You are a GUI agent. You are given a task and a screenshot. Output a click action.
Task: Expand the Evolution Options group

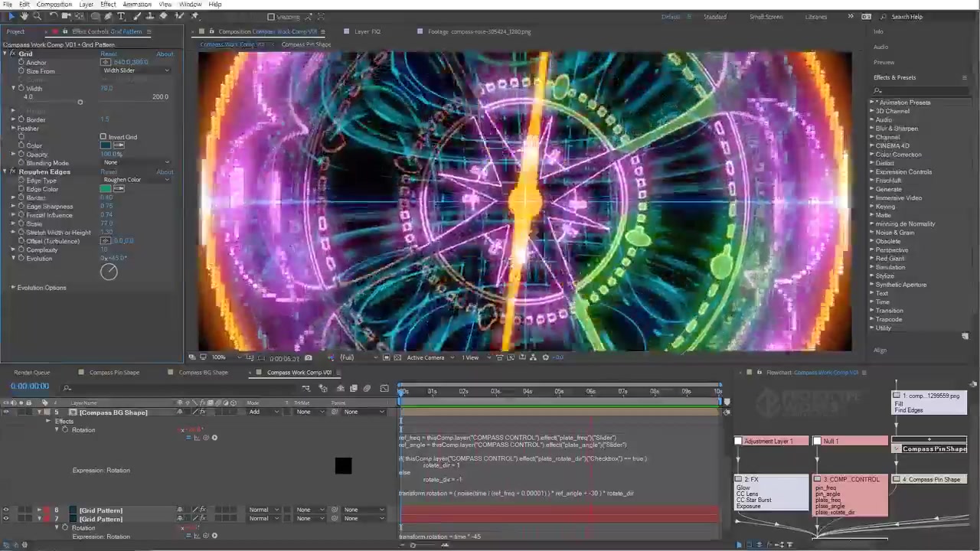[13, 288]
